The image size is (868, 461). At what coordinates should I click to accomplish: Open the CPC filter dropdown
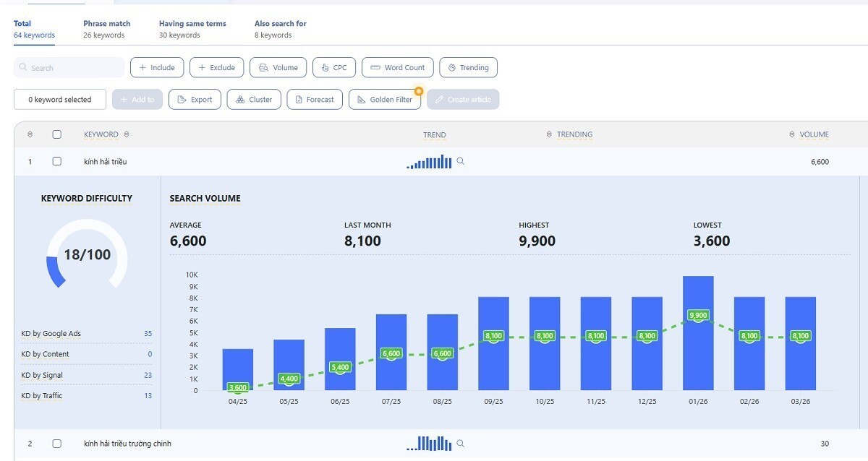[x=334, y=67]
